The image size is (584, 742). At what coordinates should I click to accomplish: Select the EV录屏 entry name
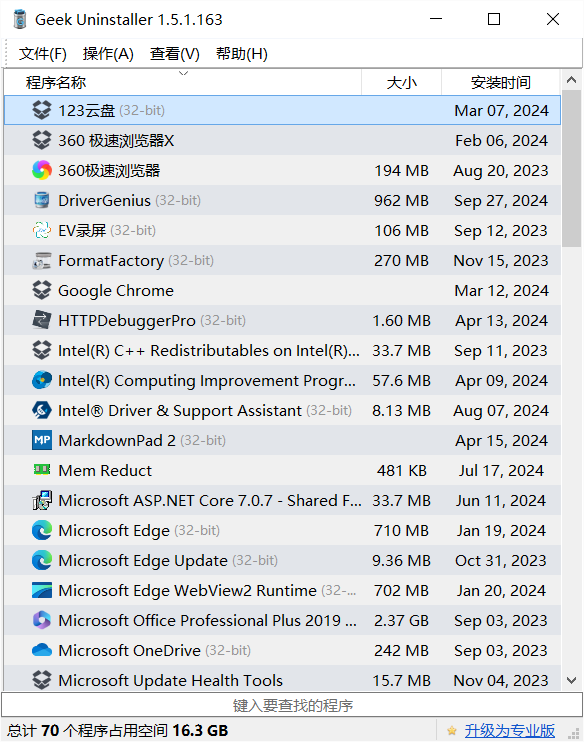(x=82, y=230)
